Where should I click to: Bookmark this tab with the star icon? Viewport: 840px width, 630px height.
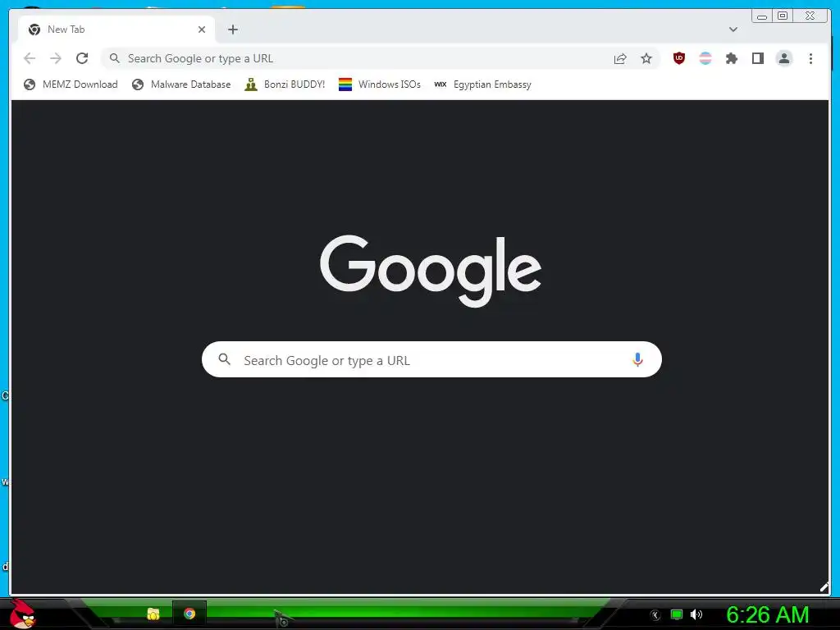click(646, 58)
